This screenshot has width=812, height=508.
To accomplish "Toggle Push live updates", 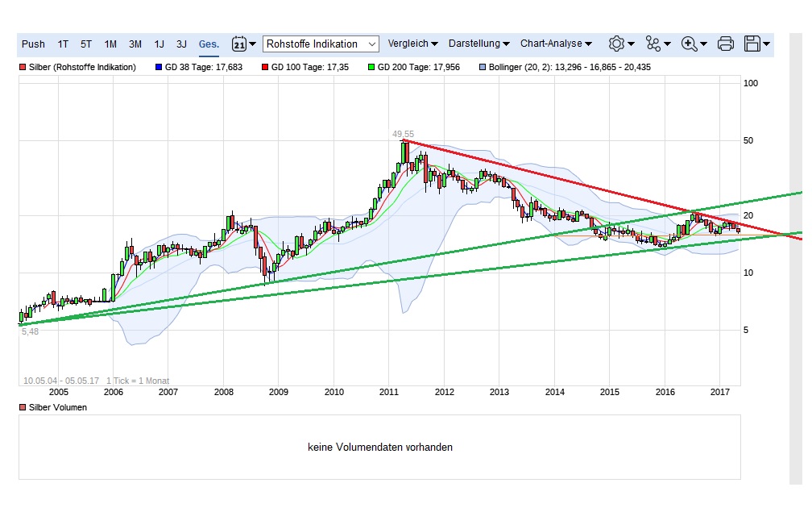I will [x=33, y=44].
